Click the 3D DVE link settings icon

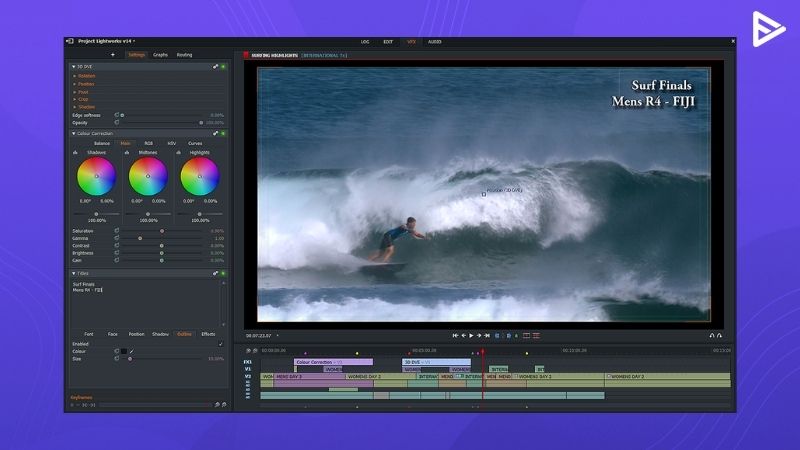[x=215, y=67]
